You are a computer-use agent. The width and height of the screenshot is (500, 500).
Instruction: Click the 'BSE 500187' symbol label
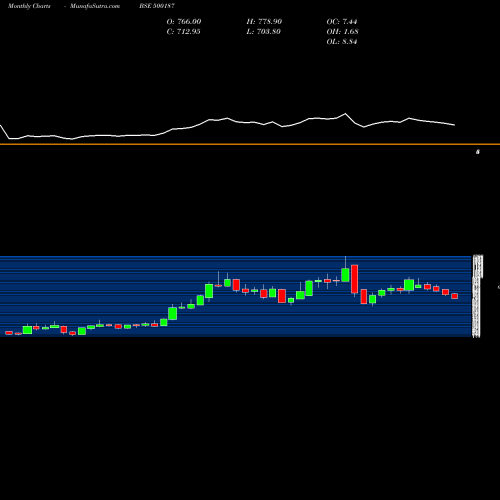[157, 6]
